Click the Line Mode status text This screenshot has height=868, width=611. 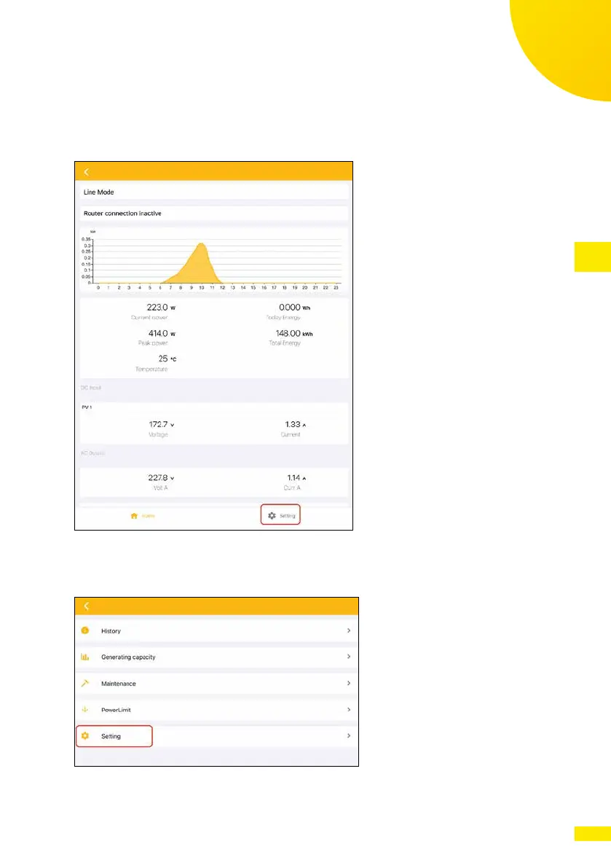[x=98, y=192]
